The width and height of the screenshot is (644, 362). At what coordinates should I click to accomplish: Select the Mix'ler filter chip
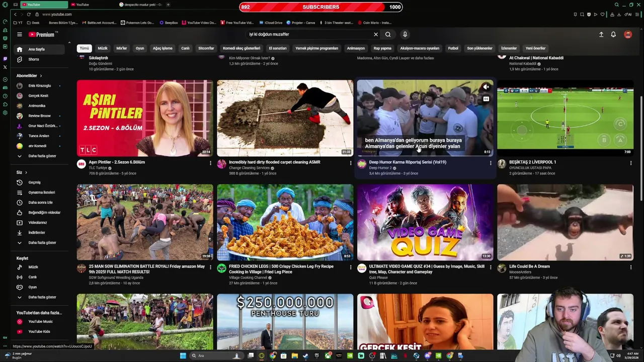pyautogui.click(x=122, y=48)
